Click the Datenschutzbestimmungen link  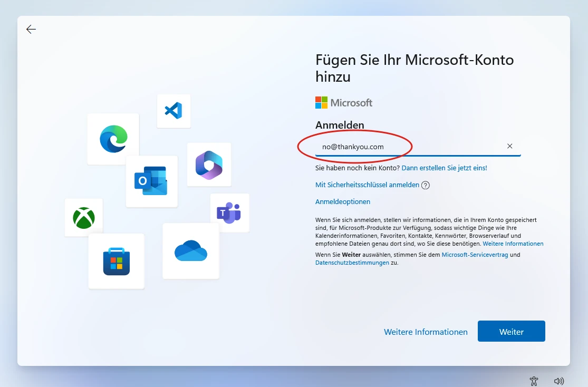[352, 262]
